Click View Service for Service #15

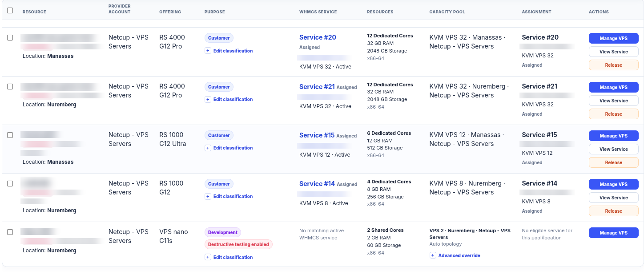click(x=613, y=149)
